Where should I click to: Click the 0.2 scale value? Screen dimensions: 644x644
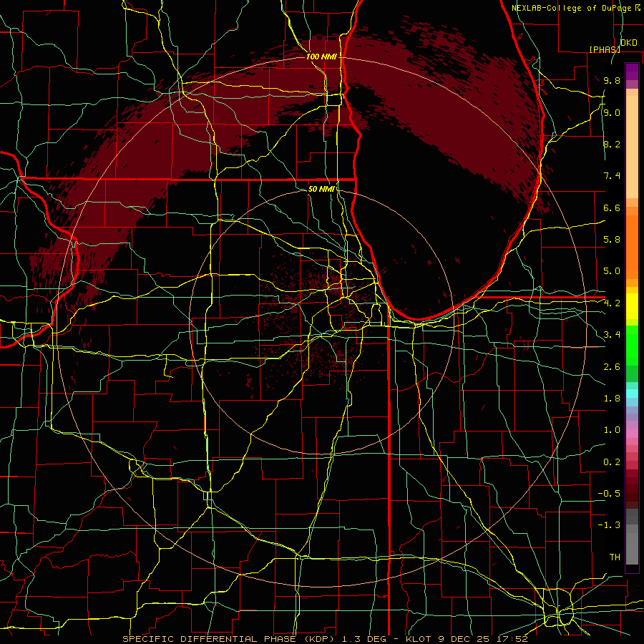tap(612, 462)
